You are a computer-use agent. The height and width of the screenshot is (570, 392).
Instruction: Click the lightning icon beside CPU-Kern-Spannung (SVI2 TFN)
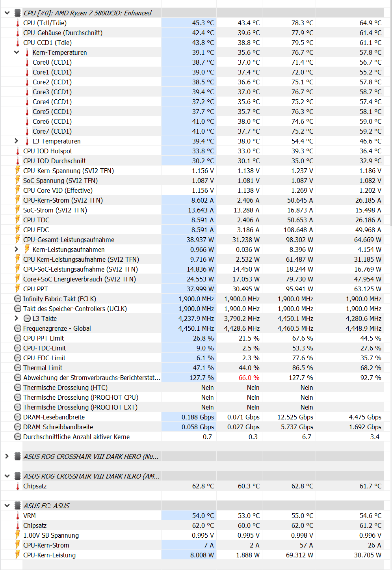[18, 170]
